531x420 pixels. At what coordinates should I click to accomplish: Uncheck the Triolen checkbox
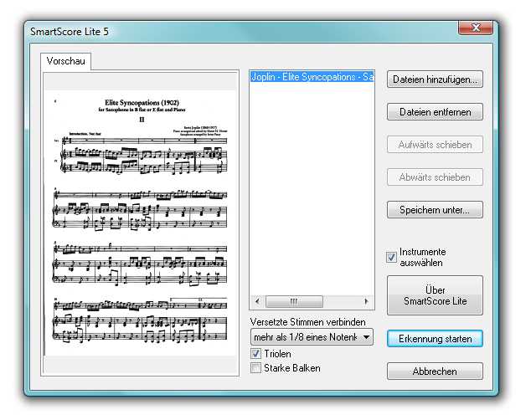[x=255, y=354]
